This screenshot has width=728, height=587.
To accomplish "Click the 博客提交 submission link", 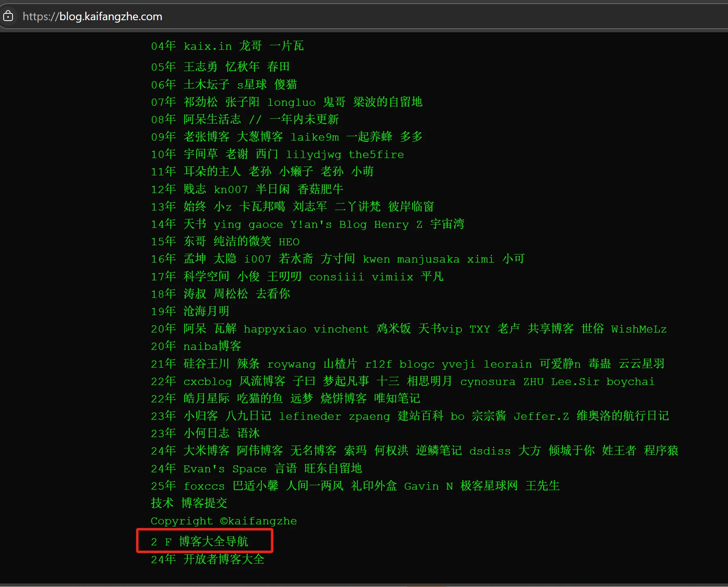I will (x=204, y=503).
